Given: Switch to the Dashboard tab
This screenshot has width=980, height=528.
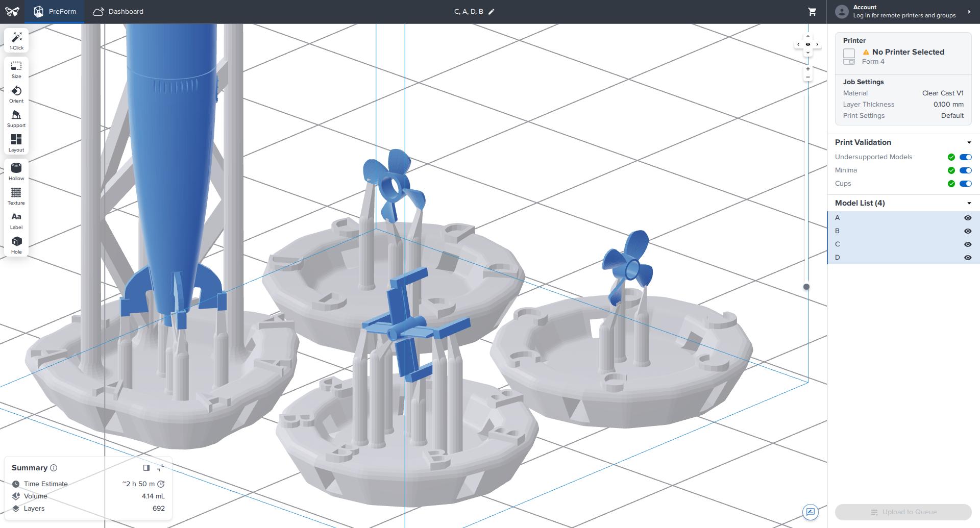Looking at the screenshot, I should click(118, 11).
